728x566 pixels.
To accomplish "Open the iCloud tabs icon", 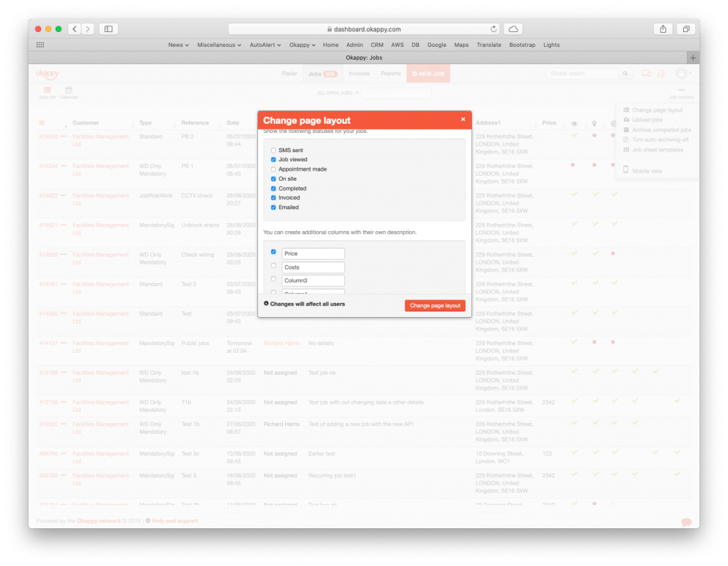I will click(513, 28).
